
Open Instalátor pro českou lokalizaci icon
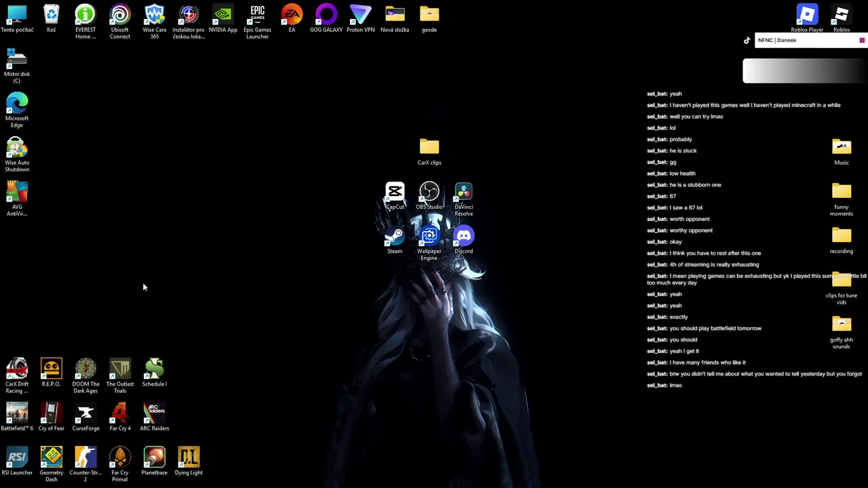coord(189,22)
